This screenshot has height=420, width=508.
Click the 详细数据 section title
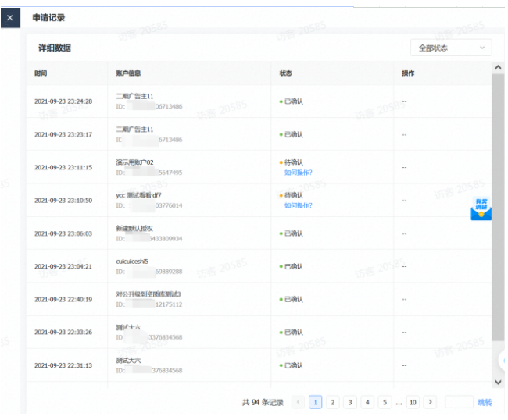pos(55,48)
